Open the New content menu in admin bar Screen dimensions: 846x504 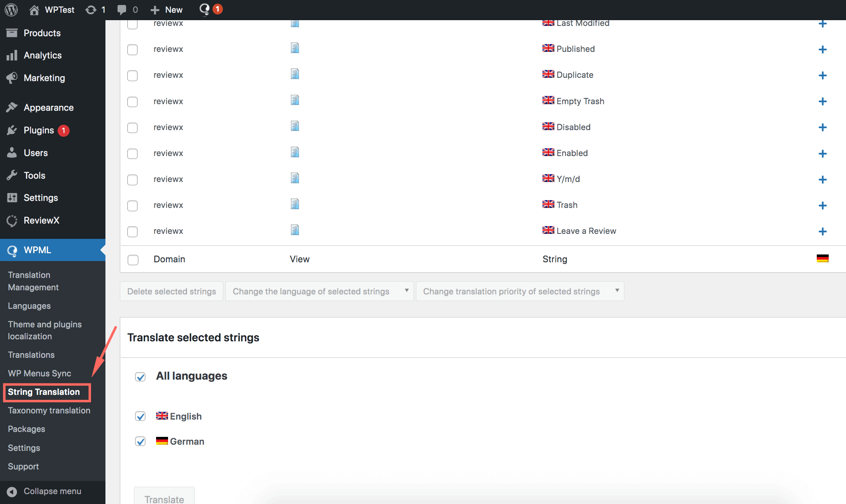[167, 9]
